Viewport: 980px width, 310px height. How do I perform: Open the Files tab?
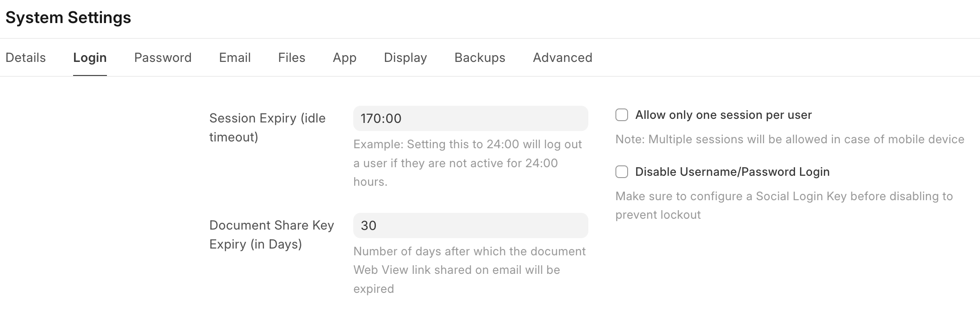[x=291, y=58]
